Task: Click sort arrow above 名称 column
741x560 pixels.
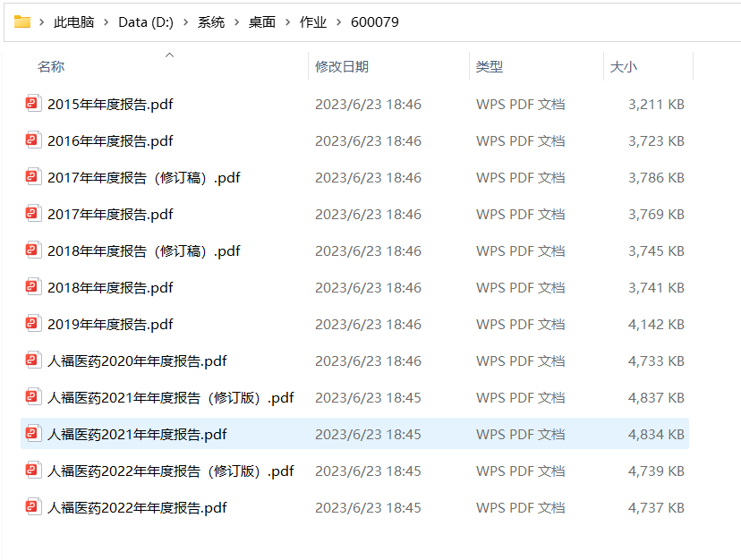Action: (x=170, y=55)
